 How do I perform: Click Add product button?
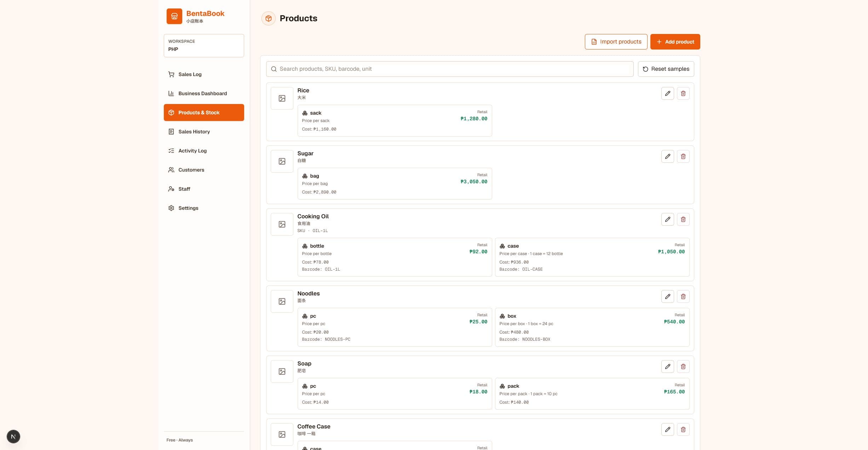[675, 42]
